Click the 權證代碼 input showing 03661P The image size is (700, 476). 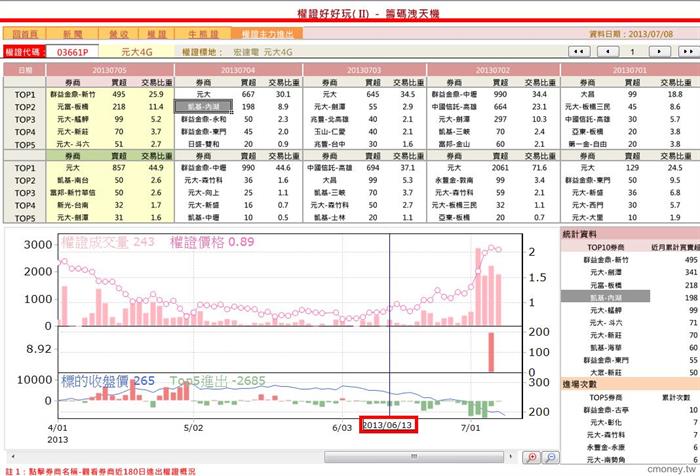(x=72, y=52)
